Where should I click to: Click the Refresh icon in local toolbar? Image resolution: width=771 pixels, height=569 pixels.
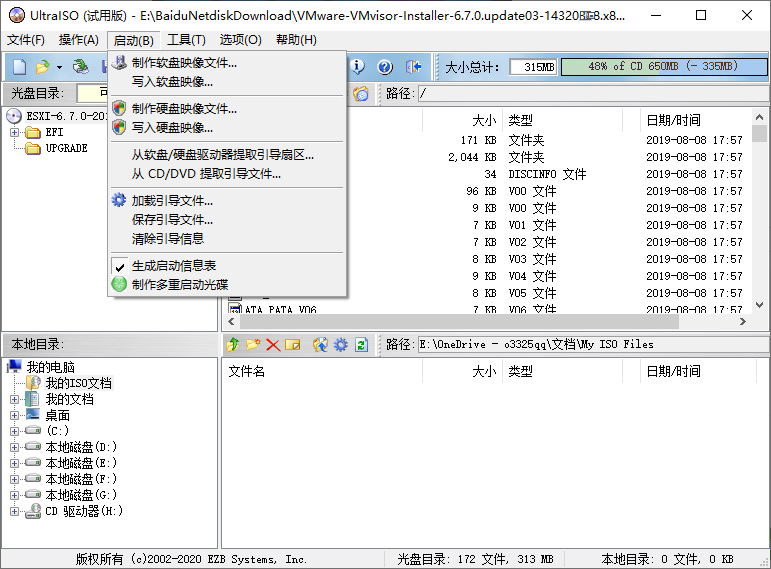click(x=361, y=345)
